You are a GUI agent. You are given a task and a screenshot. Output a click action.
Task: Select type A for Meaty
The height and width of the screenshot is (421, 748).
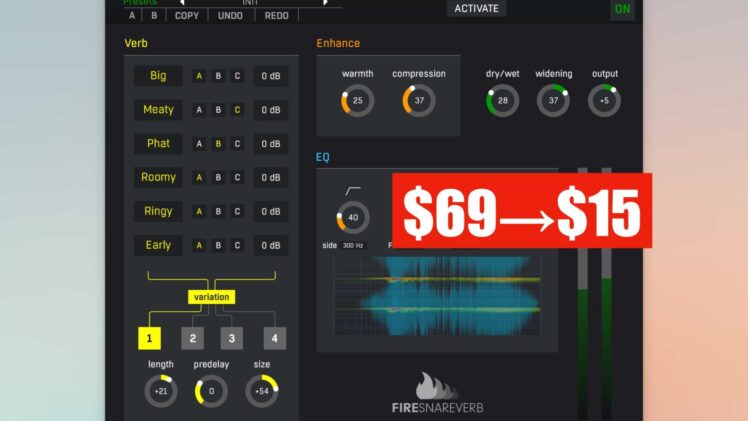pyautogui.click(x=199, y=110)
